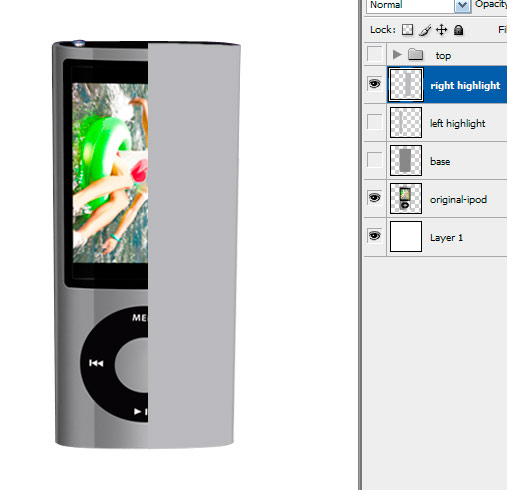Hide Layer 1 visibility eye

pos(375,236)
